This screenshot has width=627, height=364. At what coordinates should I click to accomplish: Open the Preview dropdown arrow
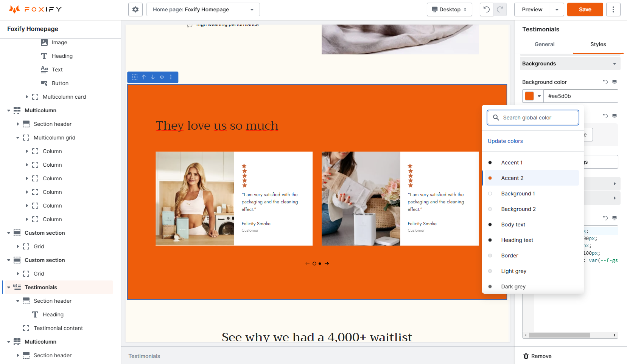[557, 9]
